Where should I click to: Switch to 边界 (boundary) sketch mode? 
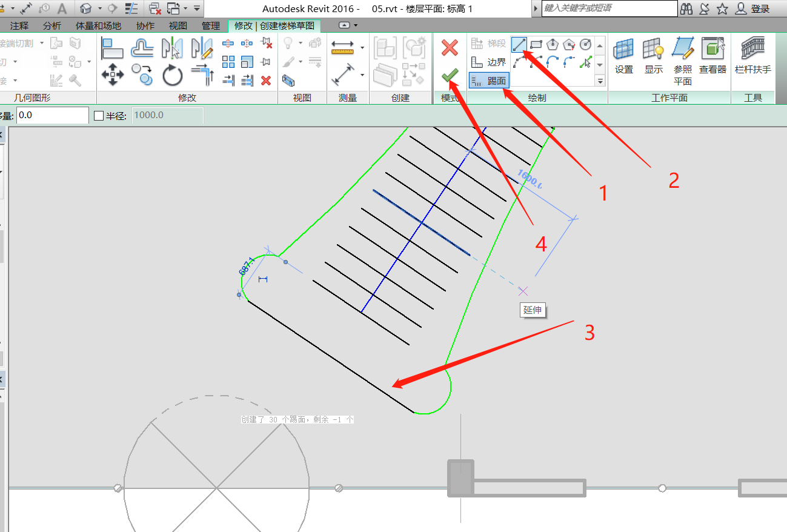tap(490, 62)
